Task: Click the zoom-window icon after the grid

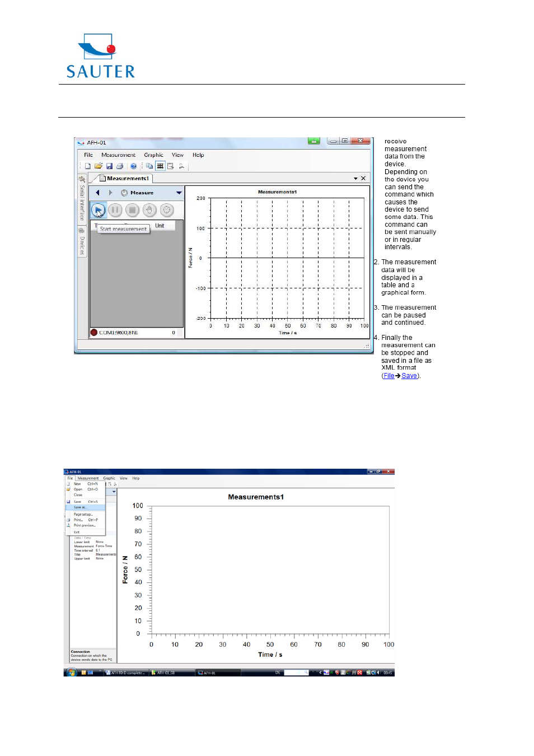Action: [171, 166]
